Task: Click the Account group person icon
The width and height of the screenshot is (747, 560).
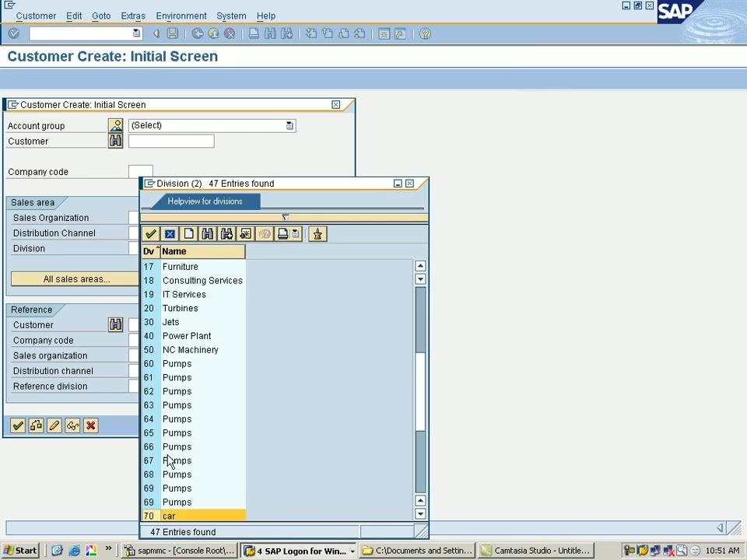Action: 116,125
